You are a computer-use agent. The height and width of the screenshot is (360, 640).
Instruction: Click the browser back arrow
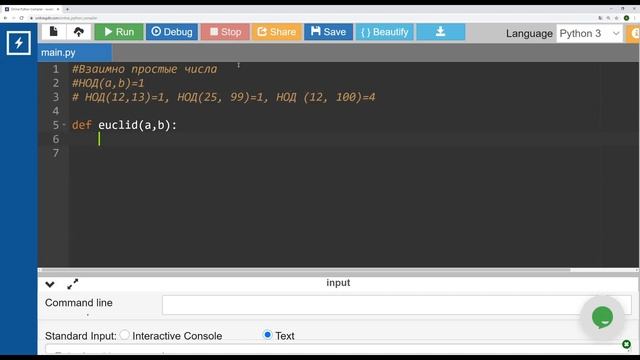(x=5, y=18)
